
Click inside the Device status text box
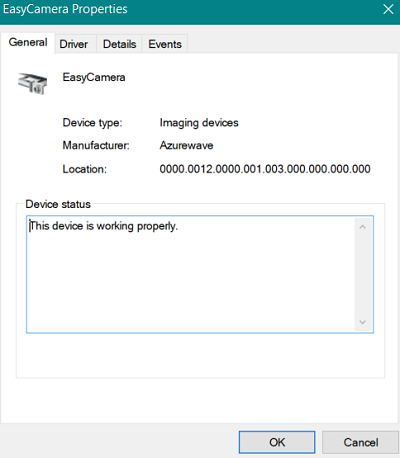[200, 274]
